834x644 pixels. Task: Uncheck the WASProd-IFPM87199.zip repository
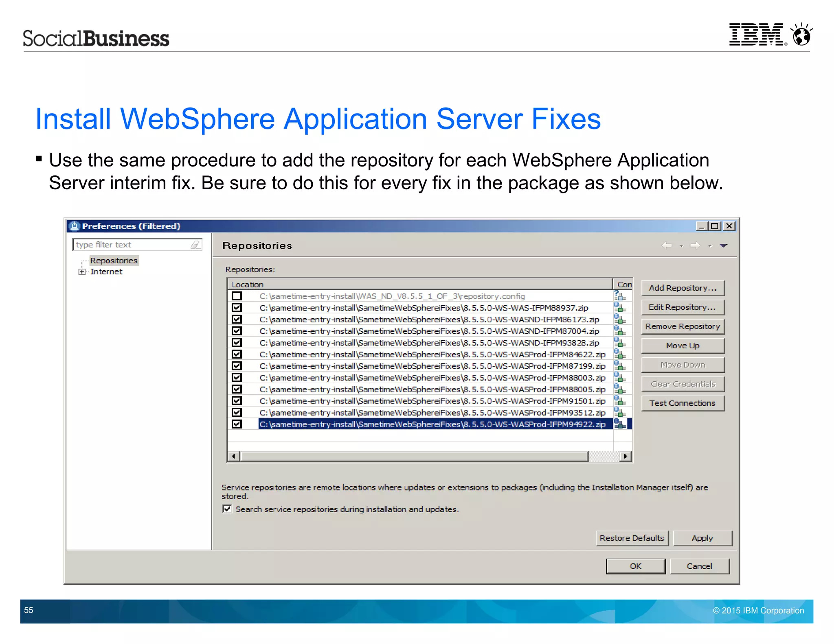coord(237,366)
